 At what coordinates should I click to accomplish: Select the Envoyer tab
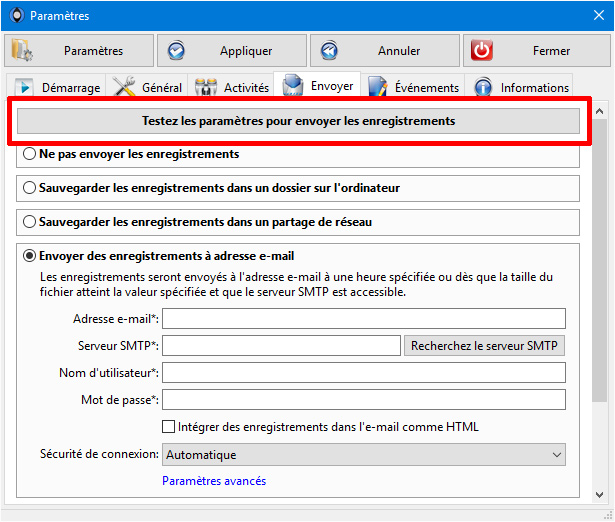pos(317,84)
